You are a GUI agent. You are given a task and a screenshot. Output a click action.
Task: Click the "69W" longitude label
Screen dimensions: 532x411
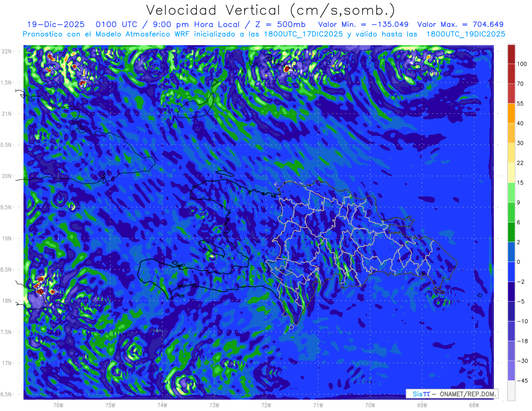(x=422, y=405)
